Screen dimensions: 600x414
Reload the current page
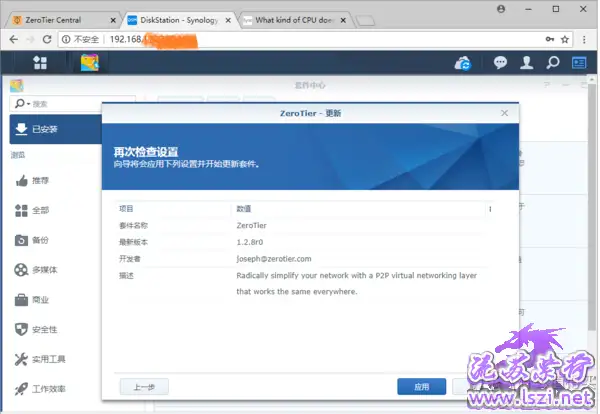tap(47, 39)
